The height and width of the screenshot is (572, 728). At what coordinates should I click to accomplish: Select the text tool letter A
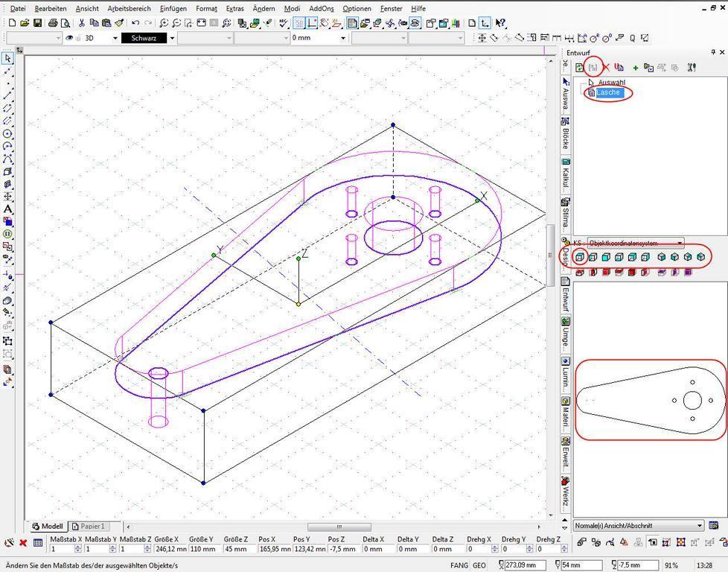pyautogui.click(x=7, y=209)
